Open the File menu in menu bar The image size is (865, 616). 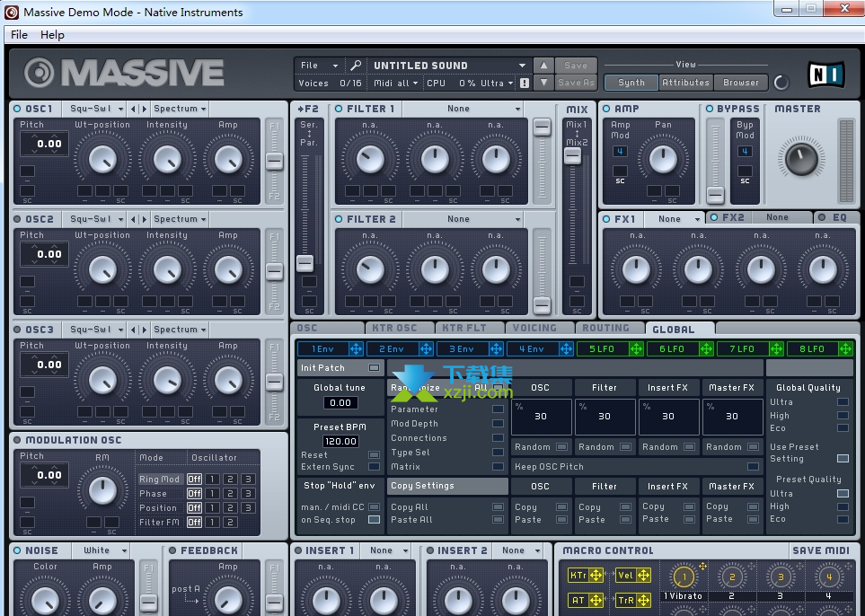tap(19, 35)
